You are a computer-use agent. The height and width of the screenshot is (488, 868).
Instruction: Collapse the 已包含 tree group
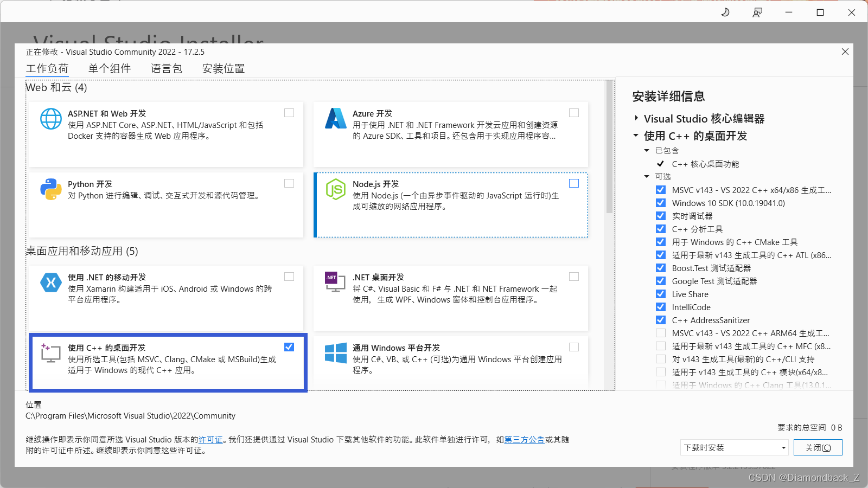[x=647, y=151]
